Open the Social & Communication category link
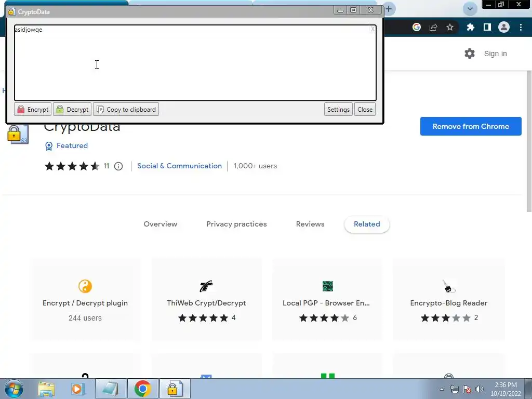Screen dimensions: 532x399 [x=179, y=166]
